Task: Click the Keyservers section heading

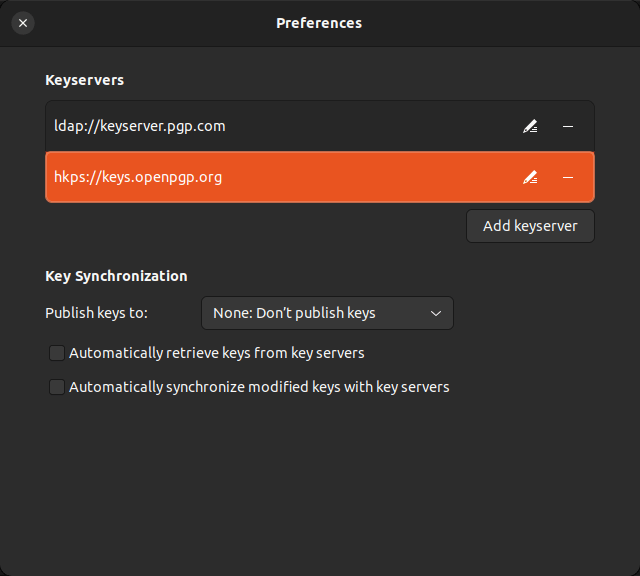Action: 84,79
